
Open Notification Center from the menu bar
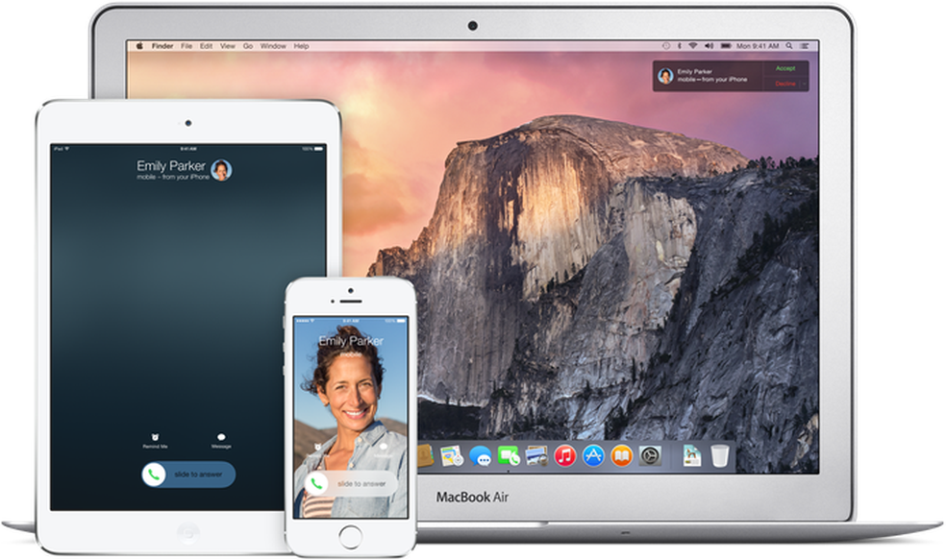click(x=808, y=43)
